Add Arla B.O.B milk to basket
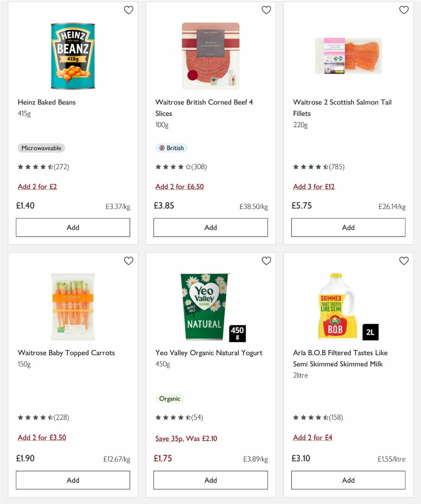Viewport: 421px width, 504px height. (348, 480)
